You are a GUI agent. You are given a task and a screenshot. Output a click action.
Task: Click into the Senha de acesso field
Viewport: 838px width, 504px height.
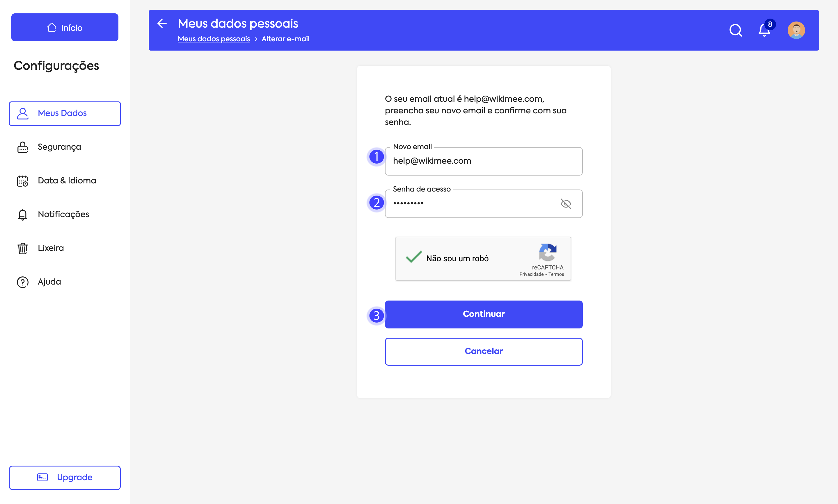coord(473,204)
